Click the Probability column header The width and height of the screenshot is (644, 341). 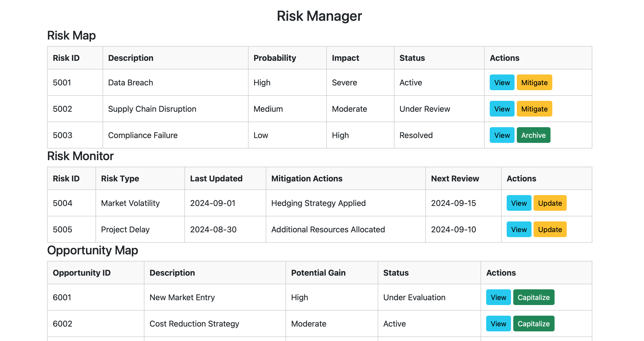coord(275,58)
